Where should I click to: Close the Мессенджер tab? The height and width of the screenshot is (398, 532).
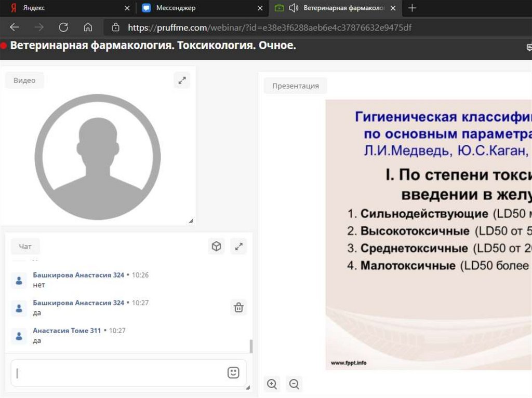point(260,8)
